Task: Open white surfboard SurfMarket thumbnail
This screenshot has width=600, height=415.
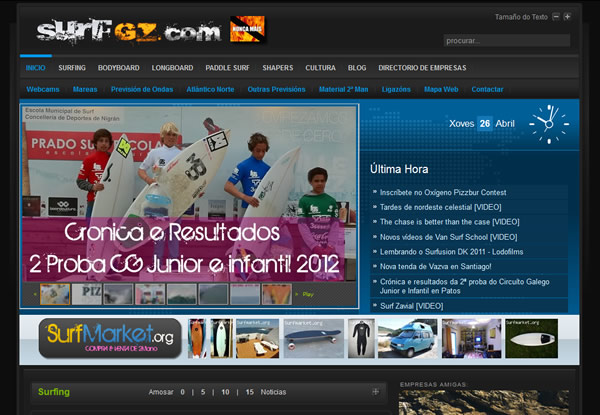Action: tap(222, 339)
